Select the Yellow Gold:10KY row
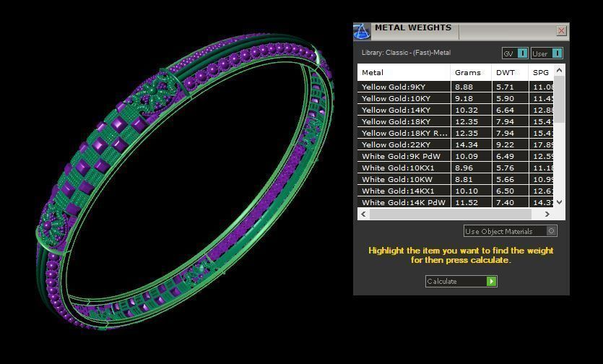Screen dimensions: 603x364 [x=456, y=98]
